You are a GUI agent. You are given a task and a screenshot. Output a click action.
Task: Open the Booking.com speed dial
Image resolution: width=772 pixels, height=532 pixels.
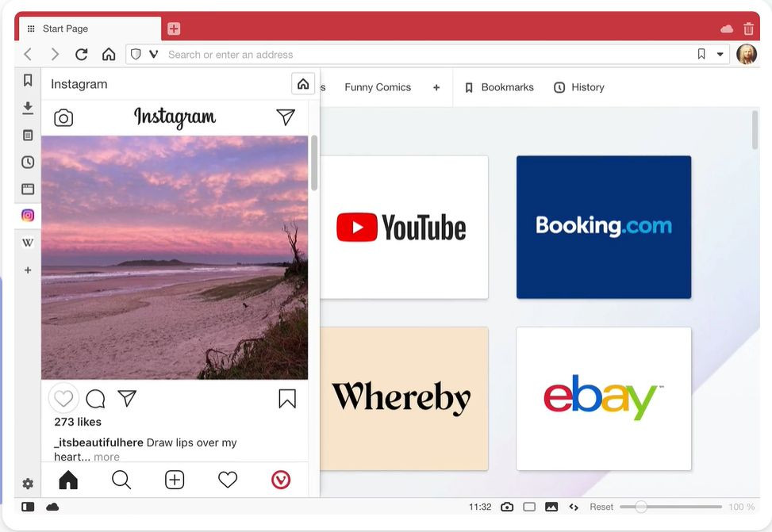[x=604, y=228]
